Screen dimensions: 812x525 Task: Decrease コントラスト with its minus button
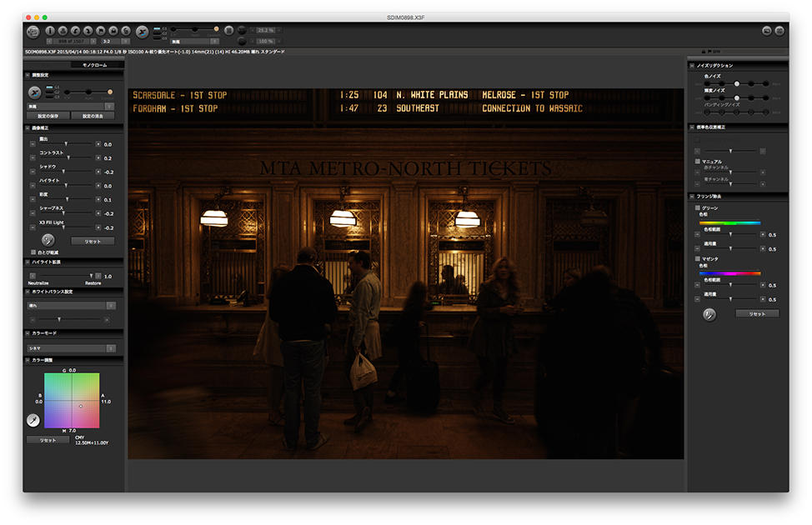[33, 157]
